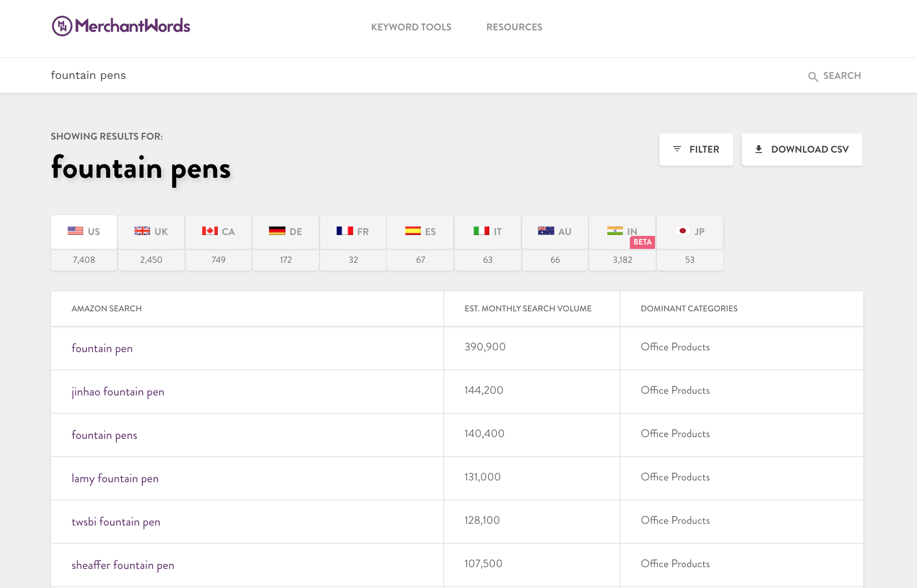Click the filter icon to open filters
917x588 pixels.
677,149
